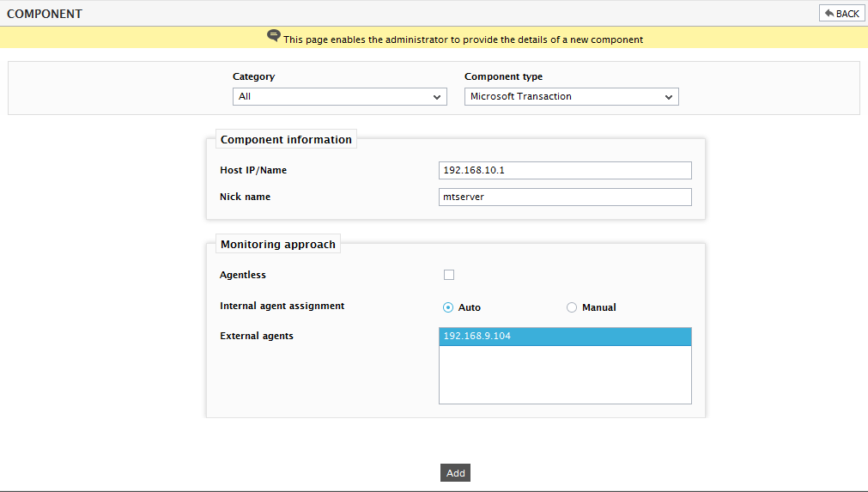Image resolution: width=868 pixels, height=492 pixels.
Task: Click the COMPONENT page title
Action: [45, 14]
